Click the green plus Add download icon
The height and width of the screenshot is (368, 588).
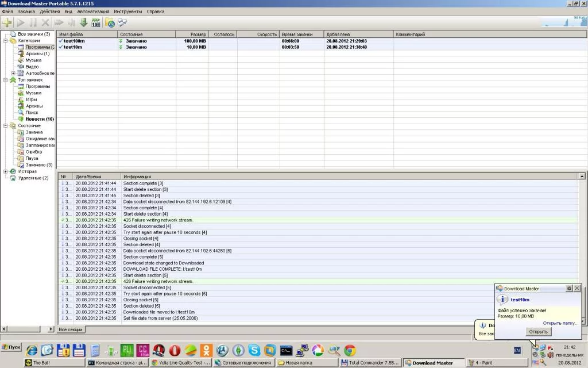pos(7,23)
